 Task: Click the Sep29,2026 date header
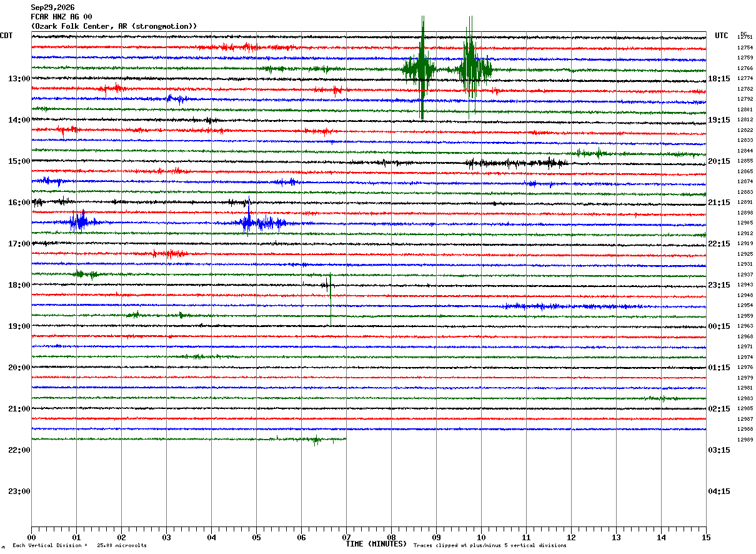[x=52, y=8]
